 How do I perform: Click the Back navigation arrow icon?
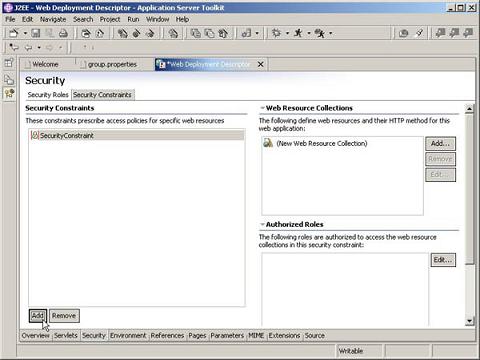tap(29, 47)
